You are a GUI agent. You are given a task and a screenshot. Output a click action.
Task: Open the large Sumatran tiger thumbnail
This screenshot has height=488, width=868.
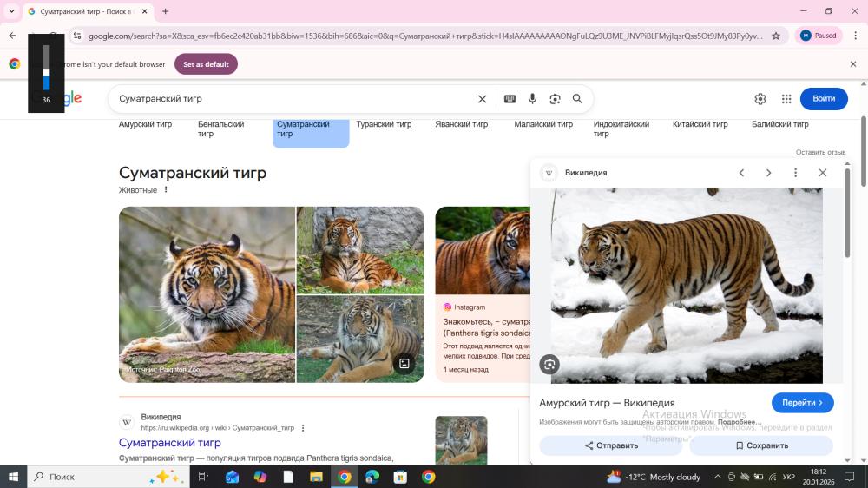(207, 294)
